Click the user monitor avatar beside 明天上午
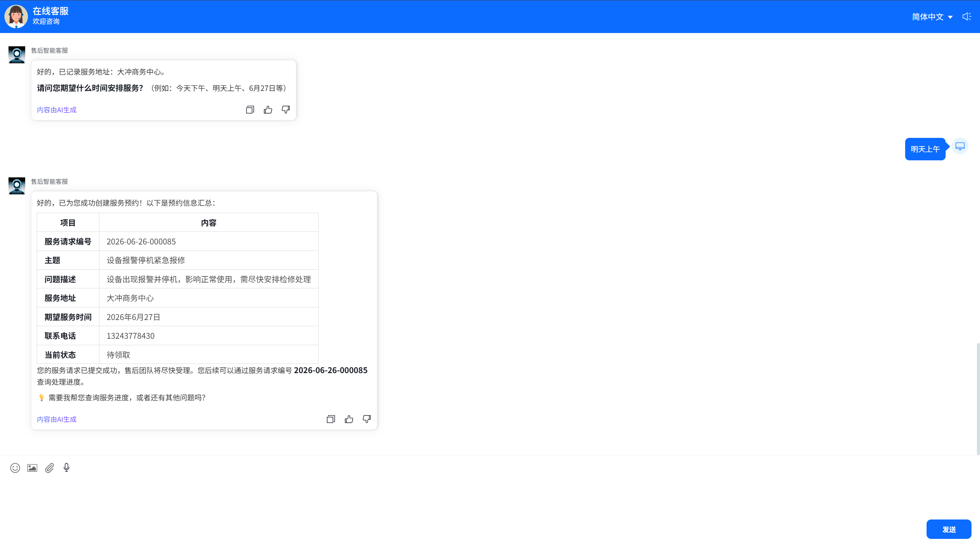980x544 pixels. (960, 146)
